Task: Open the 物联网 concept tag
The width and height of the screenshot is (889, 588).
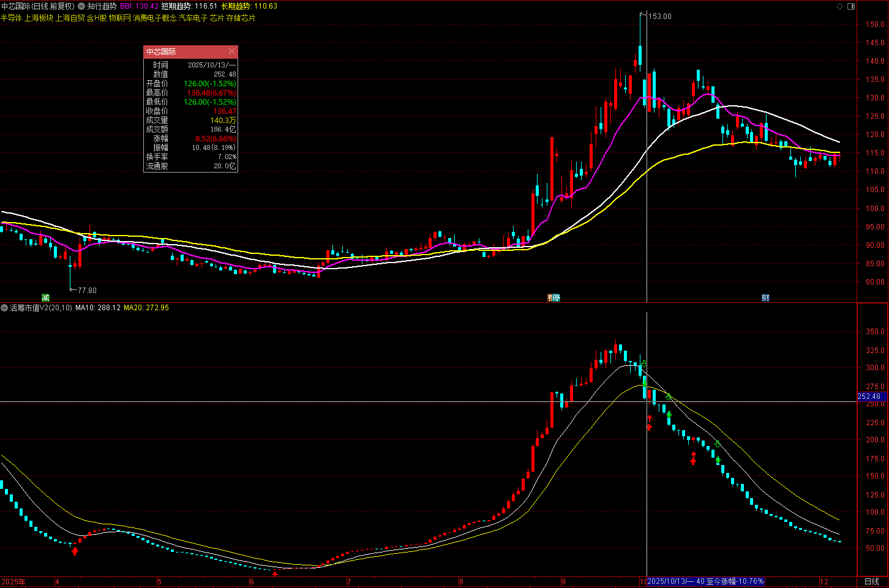Action: click(119, 18)
